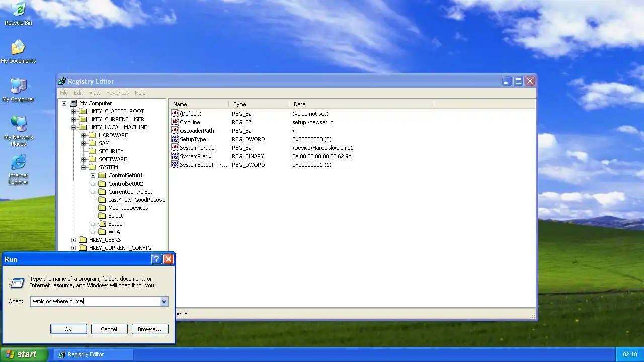This screenshot has width=644, height=362.
Task: Click OK in the Run dialog
Action: coord(68,329)
